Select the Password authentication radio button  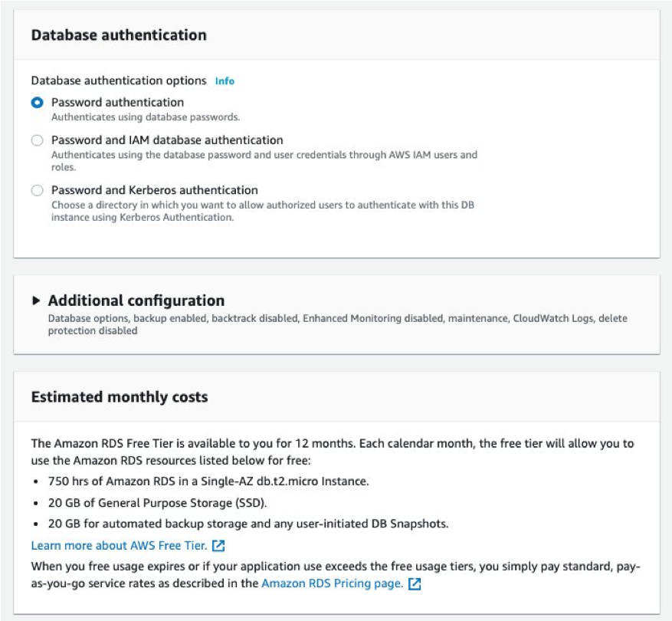pos(37,103)
